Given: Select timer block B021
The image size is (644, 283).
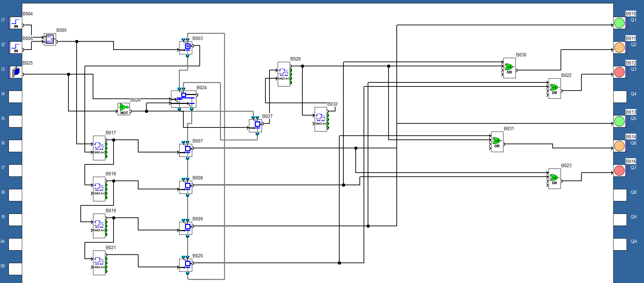Looking at the screenshot, I should (99, 263).
